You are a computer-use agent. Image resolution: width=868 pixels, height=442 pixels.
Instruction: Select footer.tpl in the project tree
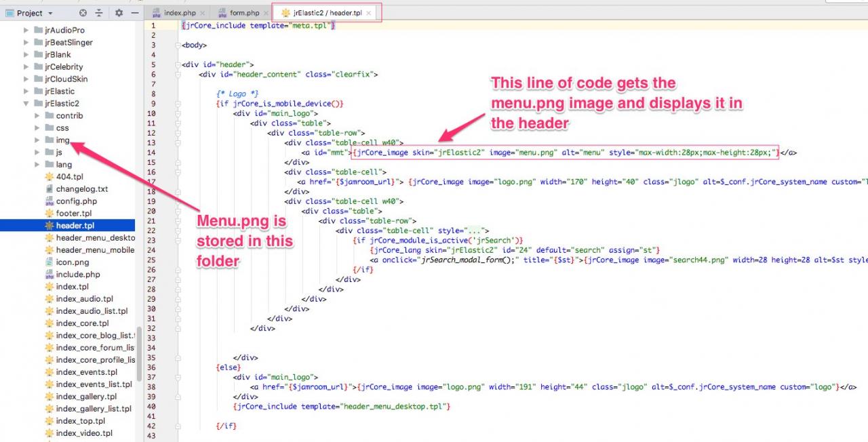pyautogui.click(x=73, y=214)
